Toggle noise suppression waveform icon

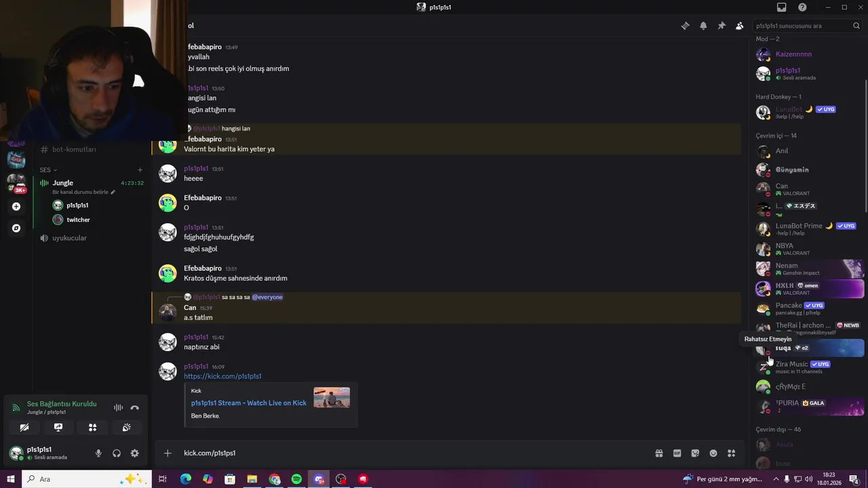(118, 407)
